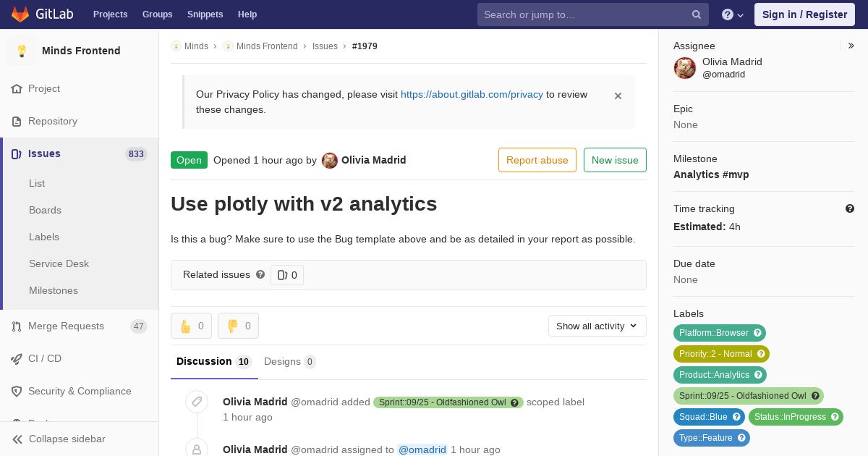Viewport: 868px width, 456px height.
Task: Click help icon on Type::Feature label
Action: [741, 438]
